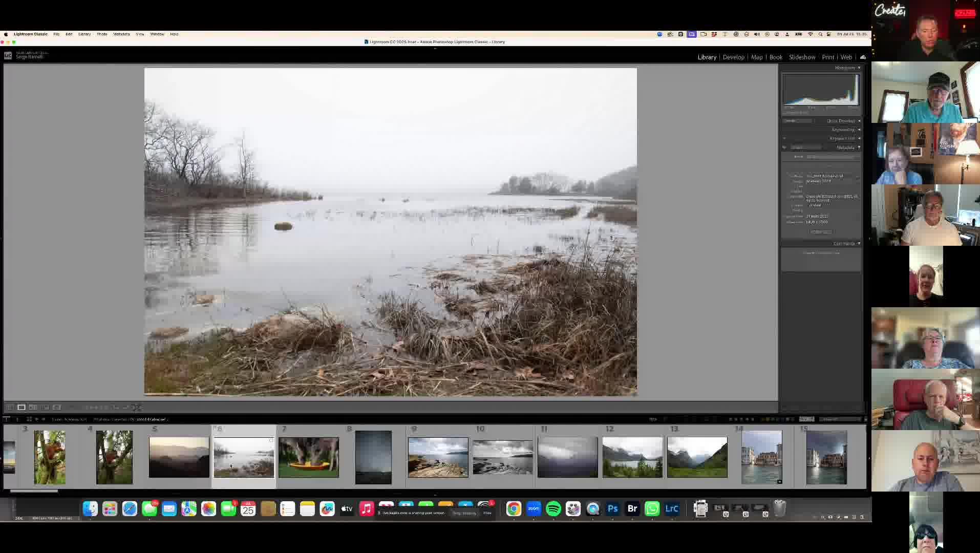
Task: Open the Slideshow module
Action: (802, 57)
